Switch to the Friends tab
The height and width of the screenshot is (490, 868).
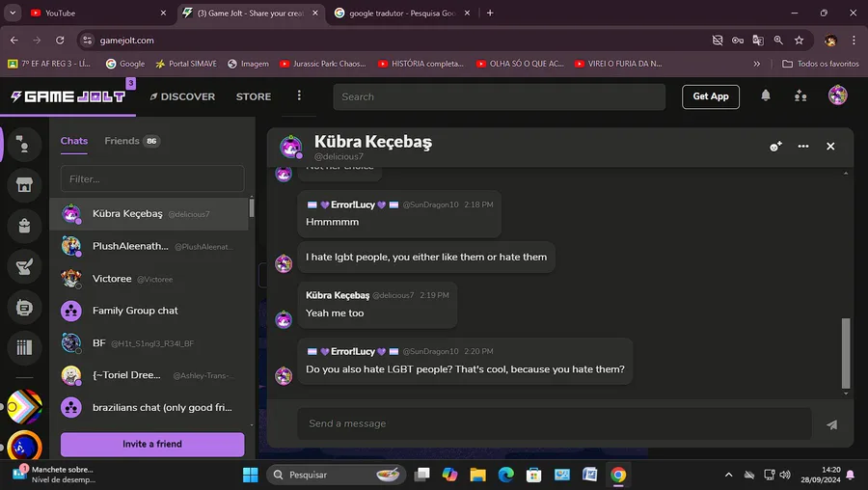pos(131,141)
